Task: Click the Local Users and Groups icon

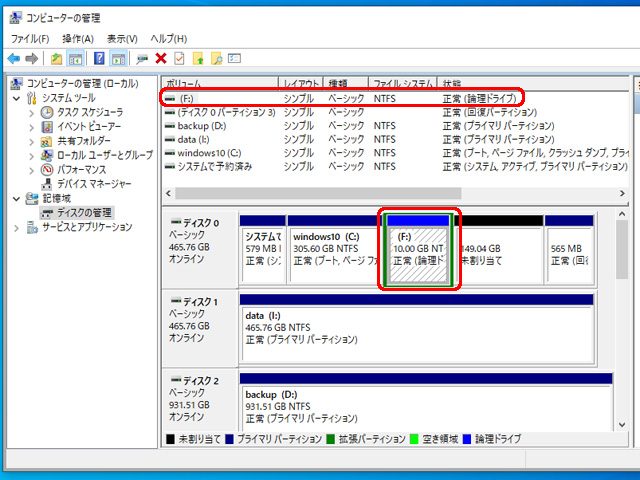Action: [x=47, y=155]
